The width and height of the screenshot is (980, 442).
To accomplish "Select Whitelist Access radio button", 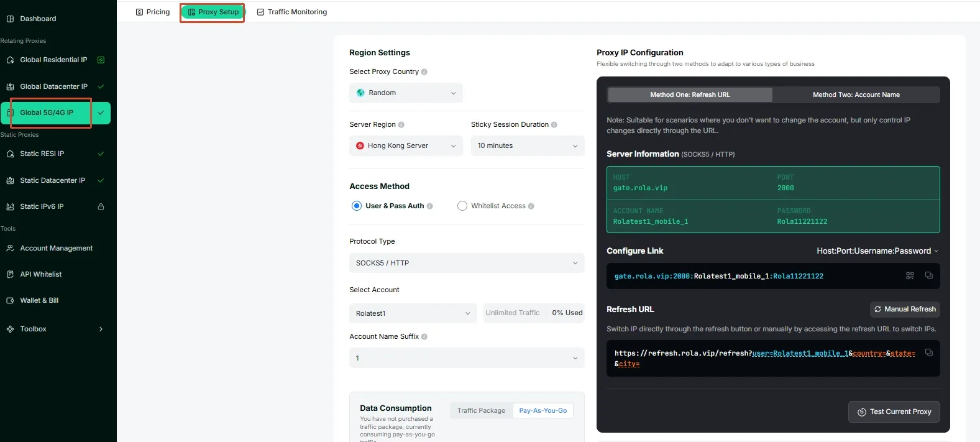I will (x=462, y=206).
